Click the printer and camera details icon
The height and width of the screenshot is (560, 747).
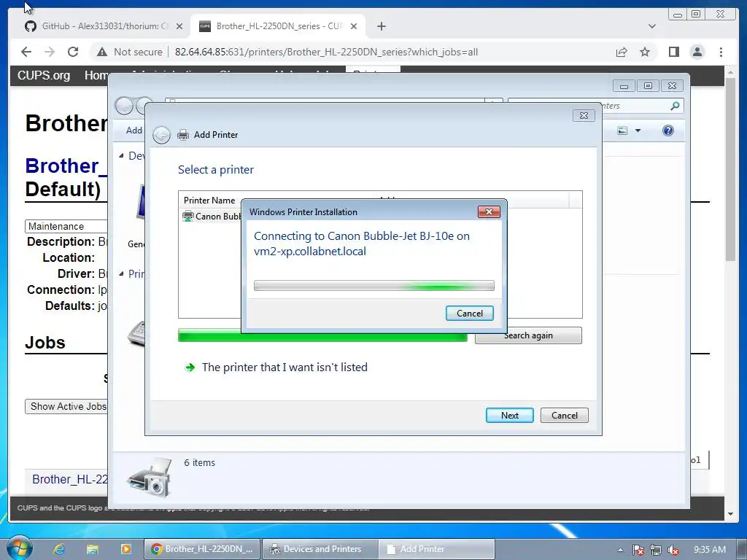[x=150, y=478]
